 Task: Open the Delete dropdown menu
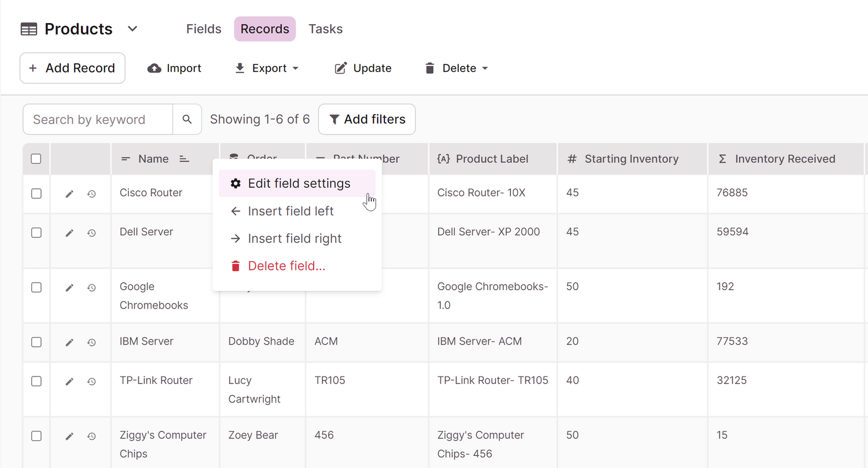click(x=457, y=68)
